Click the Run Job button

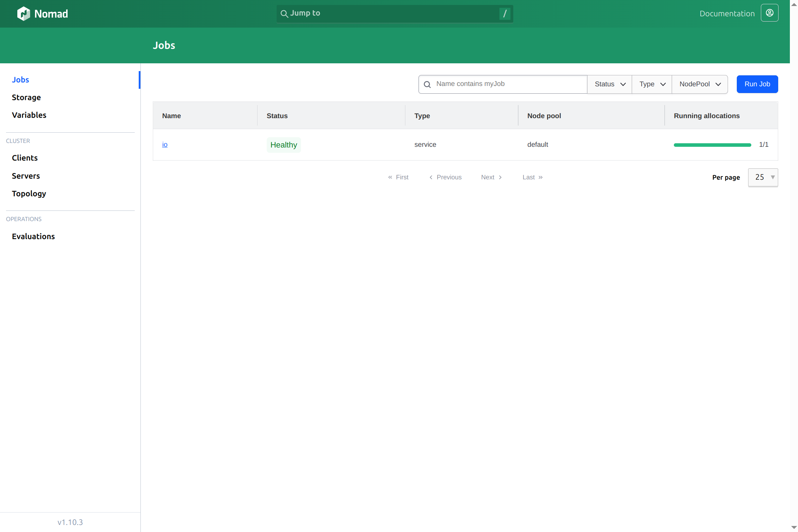pyautogui.click(x=757, y=84)
